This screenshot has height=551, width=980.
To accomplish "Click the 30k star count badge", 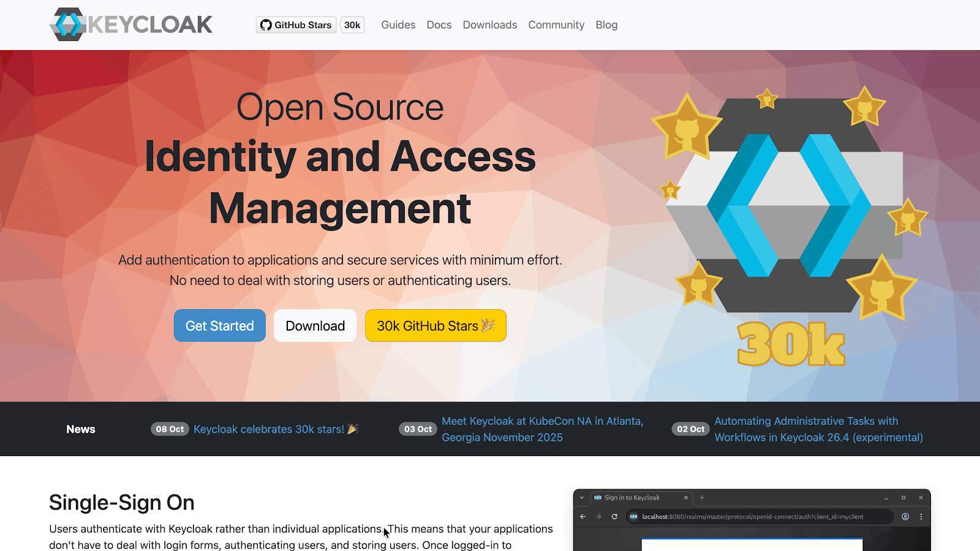I will [352, 25].
